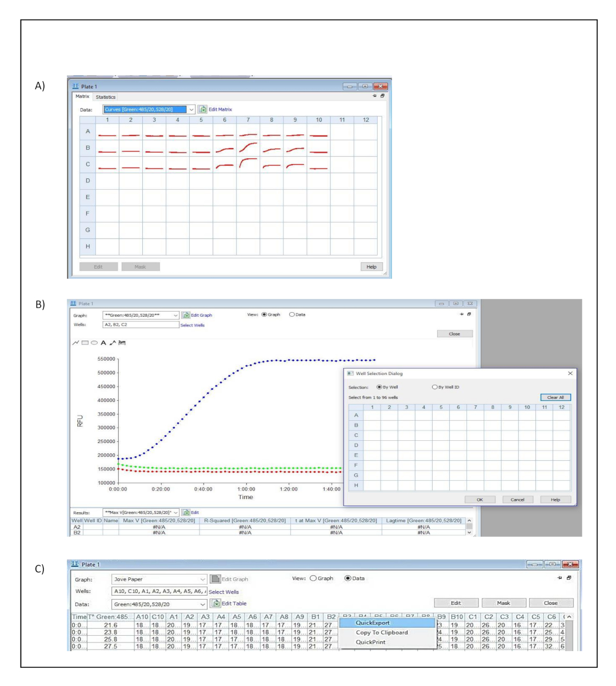Click the legend tool icon above the graph
Screen dimensions: 616x686
(122, 343)
